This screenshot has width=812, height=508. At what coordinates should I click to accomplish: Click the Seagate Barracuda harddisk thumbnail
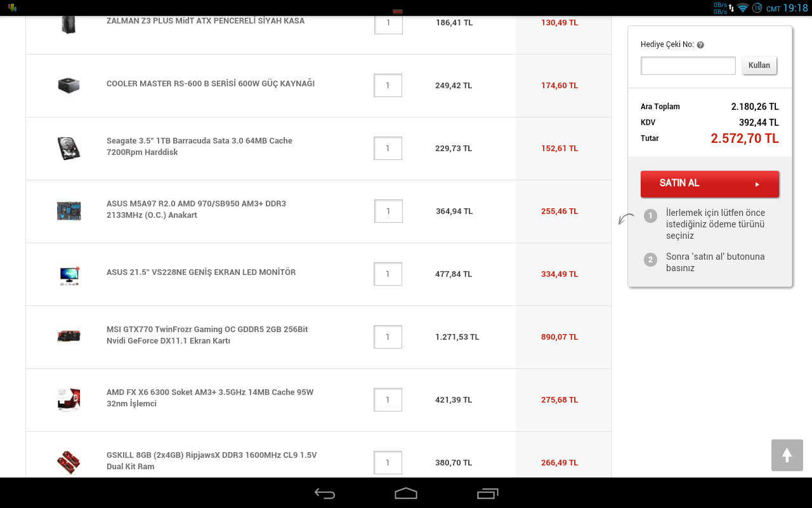[69, 148]
